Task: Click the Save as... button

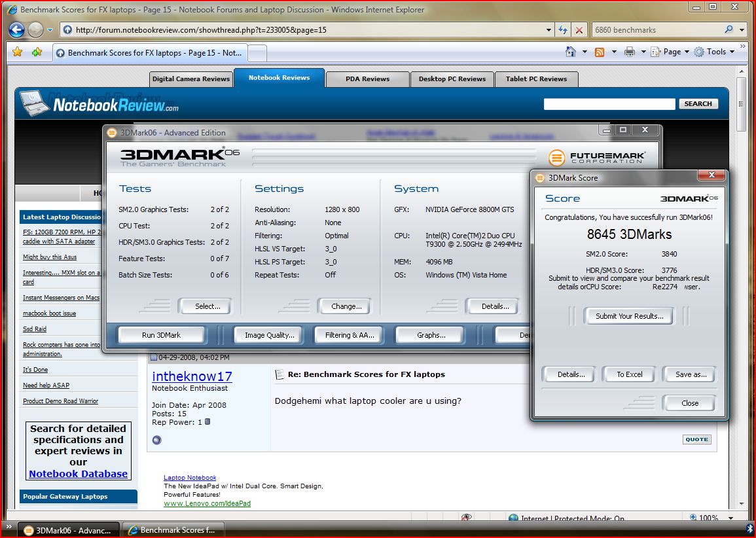Action: click(689, 374)
